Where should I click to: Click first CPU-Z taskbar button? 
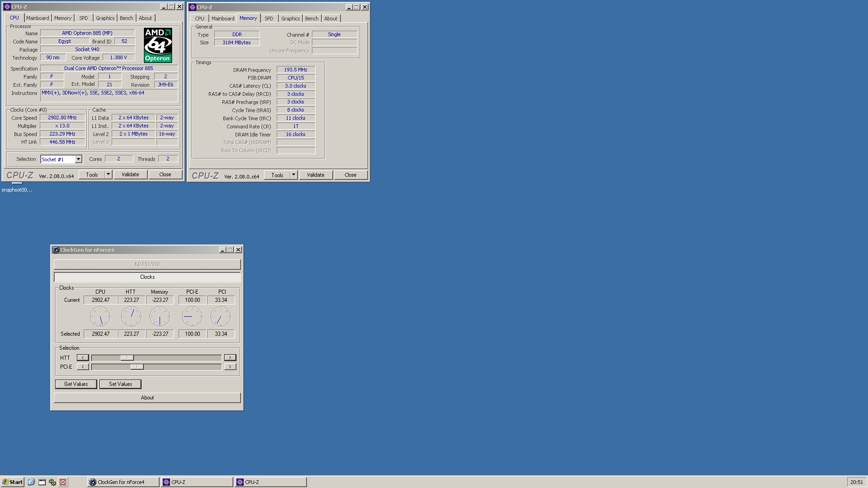coord(197,482)
